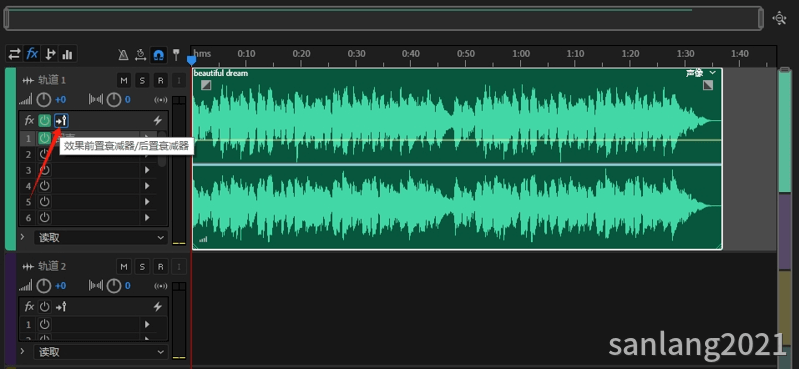Screen dimensions: 799x369
Task: Click the volume knob of 轨道 1
Action: (x=44, y=100)
